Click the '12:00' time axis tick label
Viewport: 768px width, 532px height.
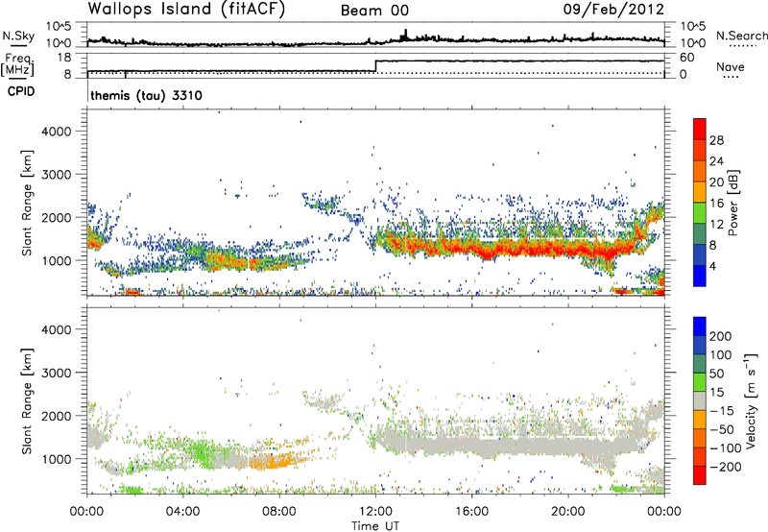[x=375, y=512]
